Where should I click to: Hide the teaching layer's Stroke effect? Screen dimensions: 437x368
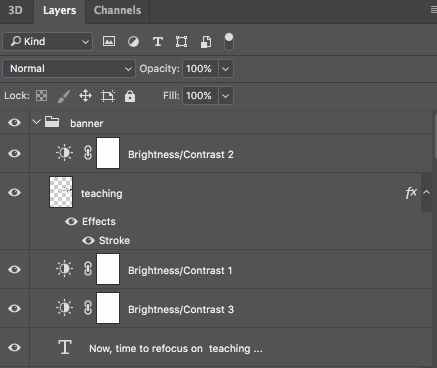(x=88, y=240)
